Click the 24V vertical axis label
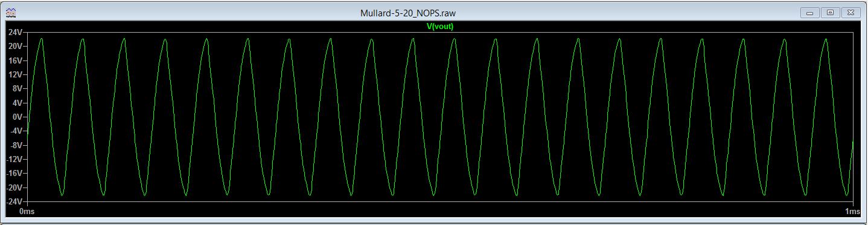Viewport: 868px width, 225px height. point(15,32)
